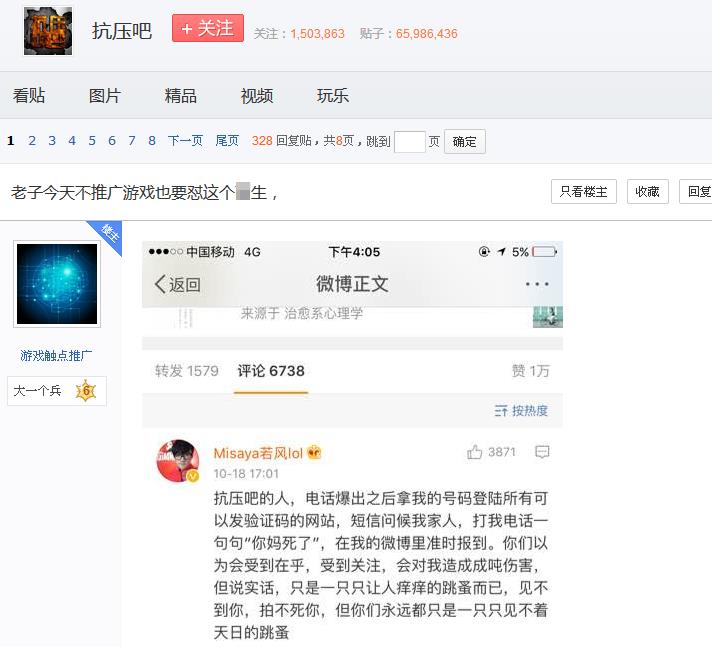Open the 抗压吧 forum avatar logo
Screen dimensions: 712x647
coord(48,31)
